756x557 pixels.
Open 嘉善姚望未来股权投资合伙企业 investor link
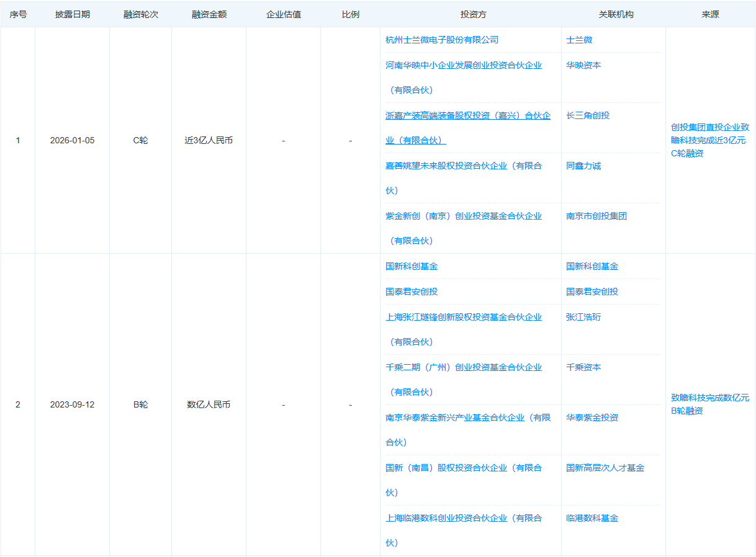[463, 166]
